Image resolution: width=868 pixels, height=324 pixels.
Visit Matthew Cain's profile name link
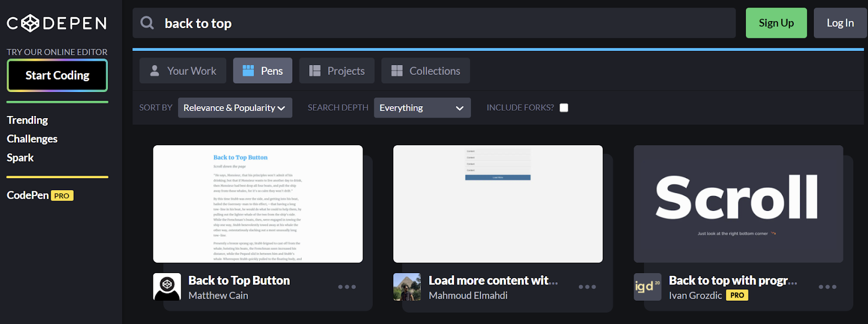click(218, 296)
